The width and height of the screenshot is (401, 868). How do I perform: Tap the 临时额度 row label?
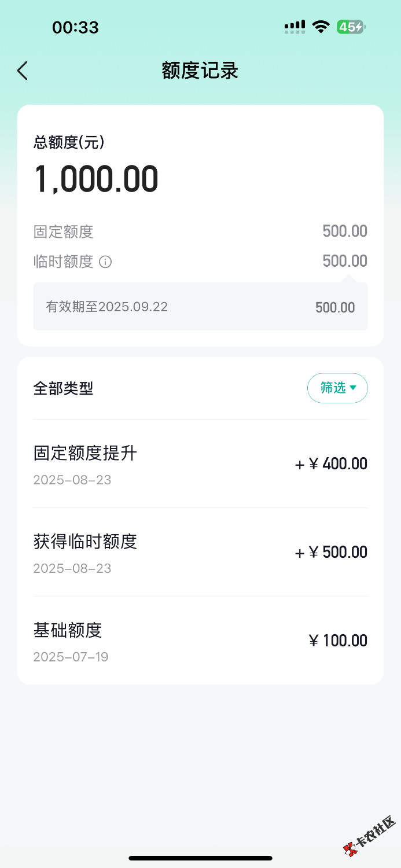(63, 262)
